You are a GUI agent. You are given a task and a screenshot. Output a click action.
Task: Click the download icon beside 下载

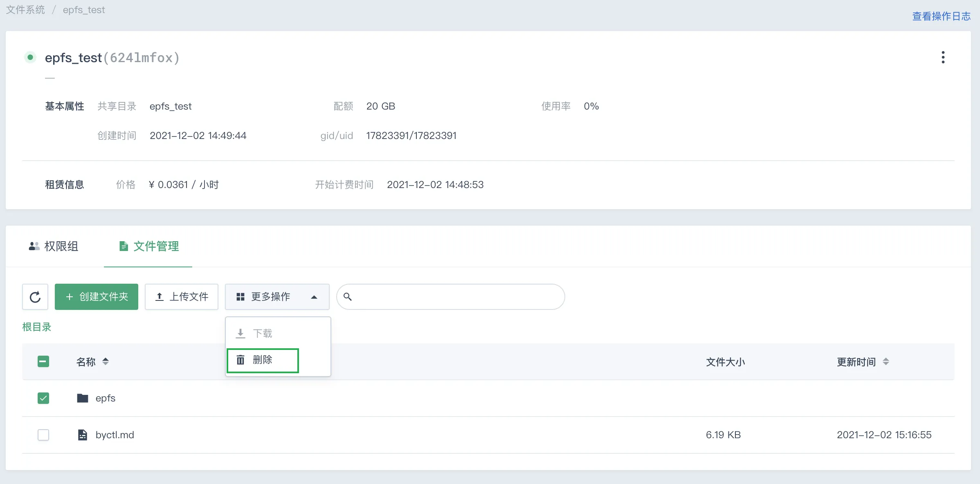click(x=241, y=334)
